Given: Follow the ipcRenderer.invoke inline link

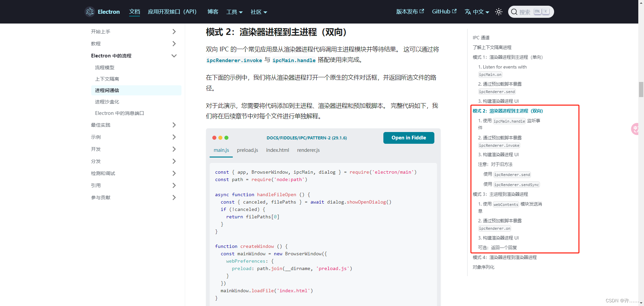Looking at the screenshot, I should click(x=234, y=60).
